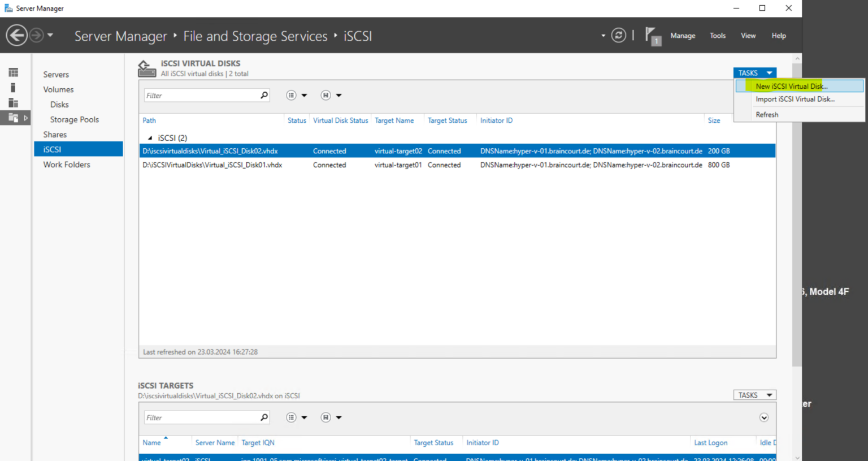Click the iSCSI virtual disks filter field
Viewport: 868px width, 461px height.
(201, 96)
